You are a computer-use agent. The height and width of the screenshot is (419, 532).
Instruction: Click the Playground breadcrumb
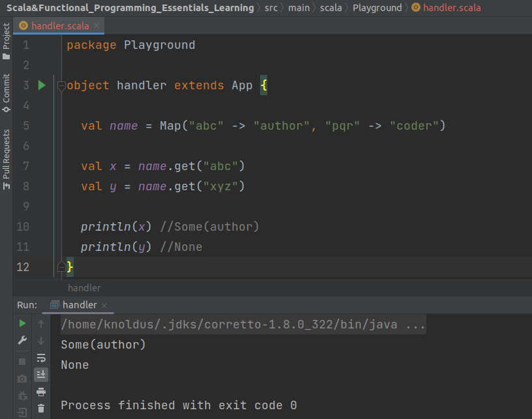click(377, 8)
